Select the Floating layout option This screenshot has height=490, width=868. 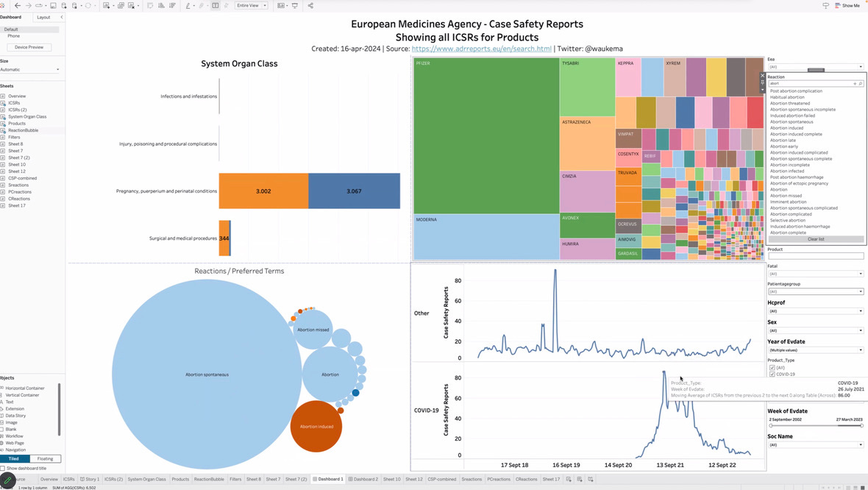(x=46, y=458)
